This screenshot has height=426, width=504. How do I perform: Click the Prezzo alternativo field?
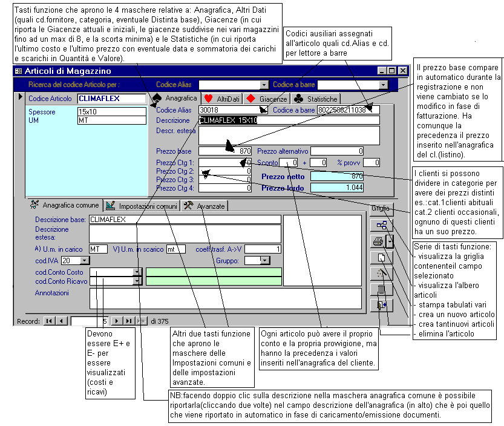pyautogui.click(x=337, y=151)
